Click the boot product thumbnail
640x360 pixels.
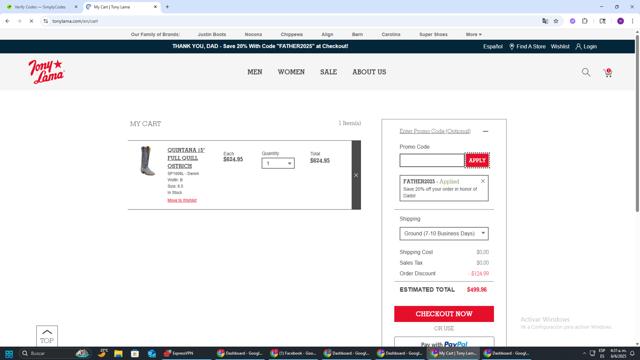147,161
